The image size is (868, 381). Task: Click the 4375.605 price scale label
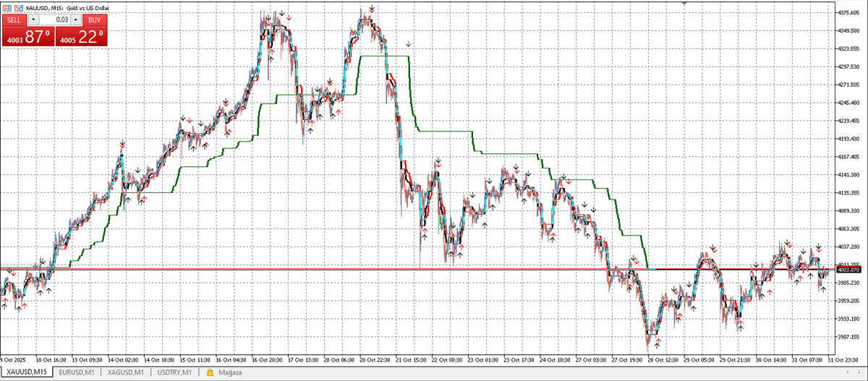coord(848,12)
